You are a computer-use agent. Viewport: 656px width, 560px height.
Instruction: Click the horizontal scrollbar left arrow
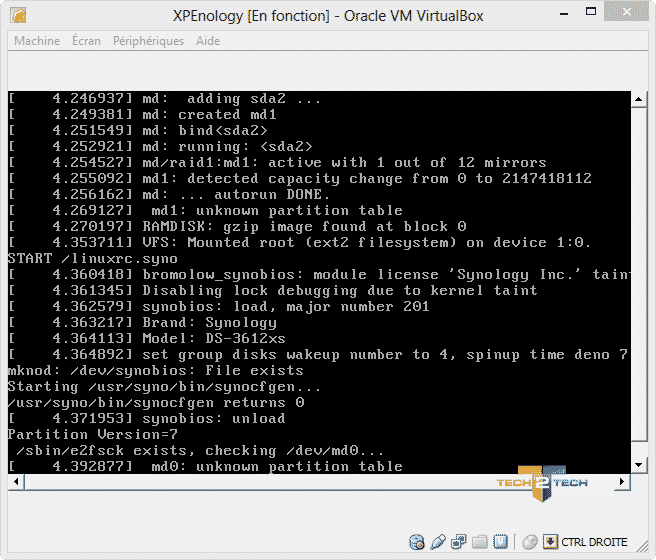tap(16, 481)
